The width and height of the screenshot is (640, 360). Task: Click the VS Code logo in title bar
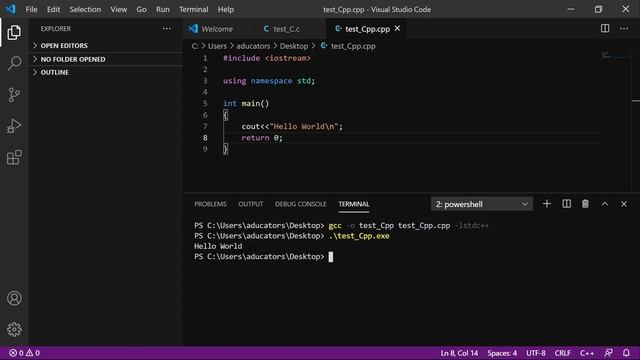[10, 9]
